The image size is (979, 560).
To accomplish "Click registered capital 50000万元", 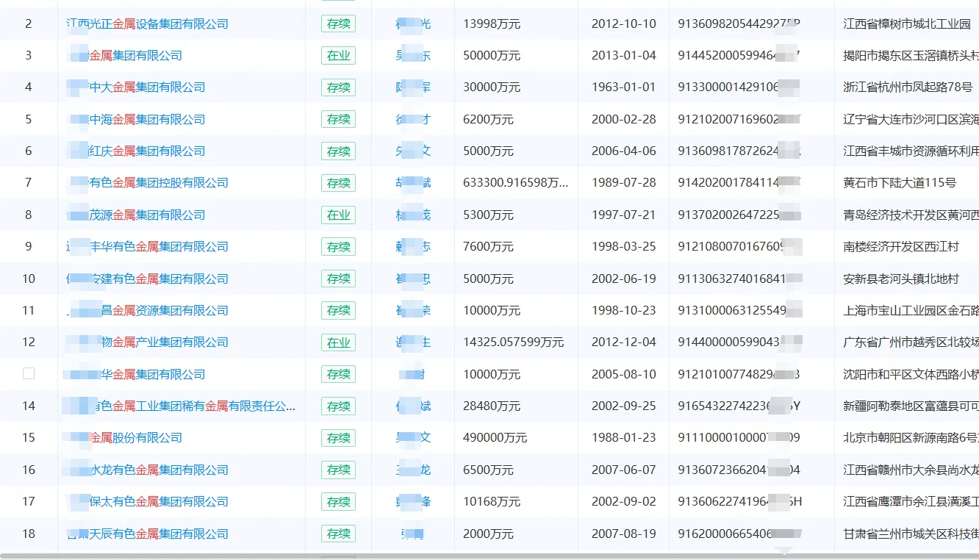I will click(x=492, y=55).
